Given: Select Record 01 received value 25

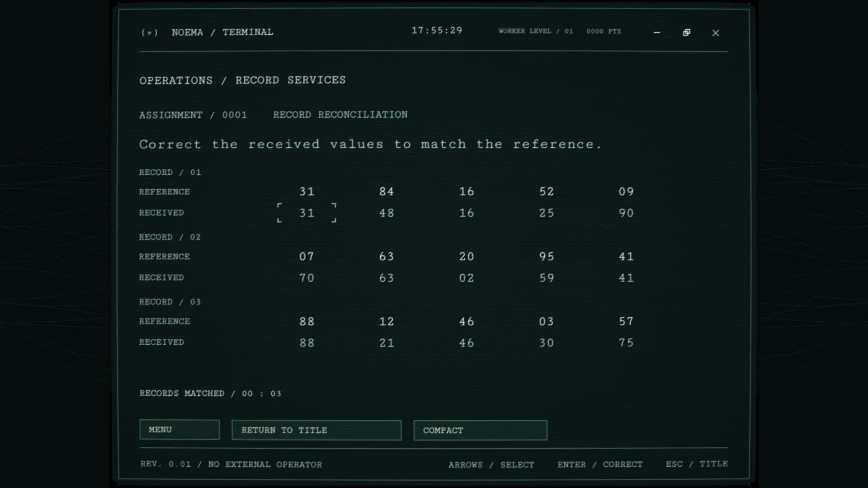Looking at the screenshot, I should (547, 213).
